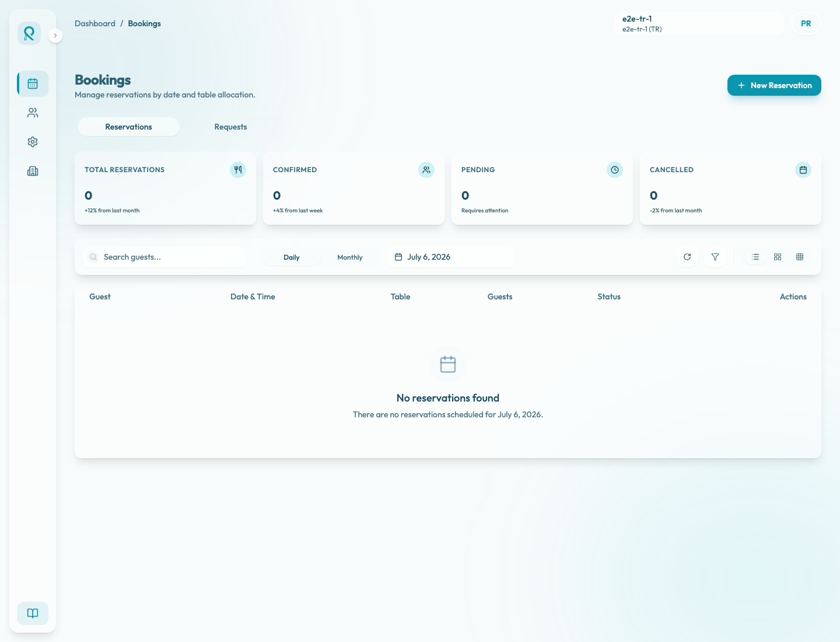Image resolution: width=840 pixels, height=642 pixels.
Task: Click '+12% from last month' text
Action: (112, 211)
